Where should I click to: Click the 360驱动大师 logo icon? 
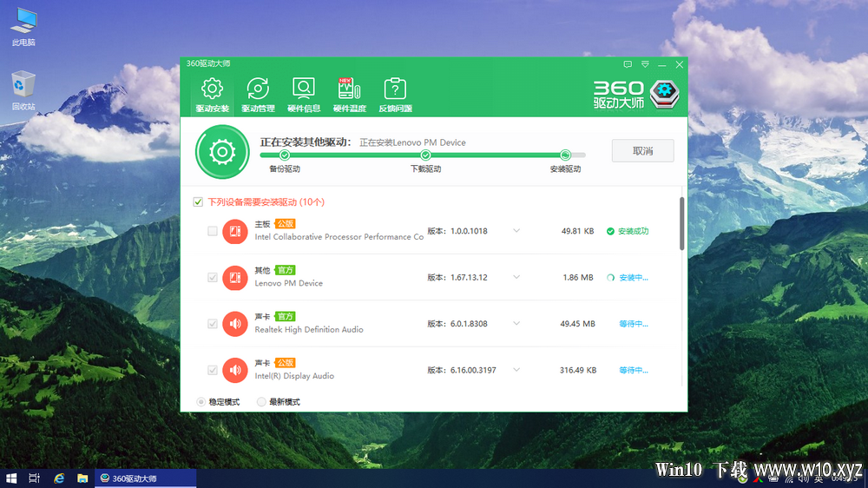664,95
